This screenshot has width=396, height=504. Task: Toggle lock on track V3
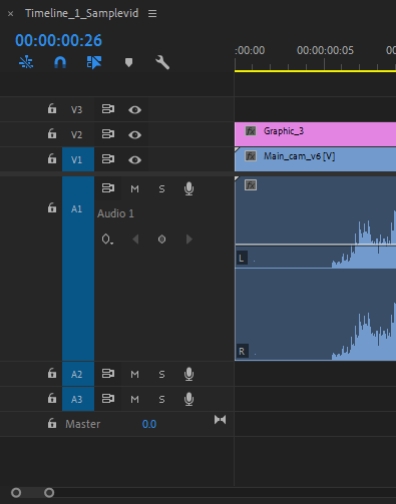(52, 109)
